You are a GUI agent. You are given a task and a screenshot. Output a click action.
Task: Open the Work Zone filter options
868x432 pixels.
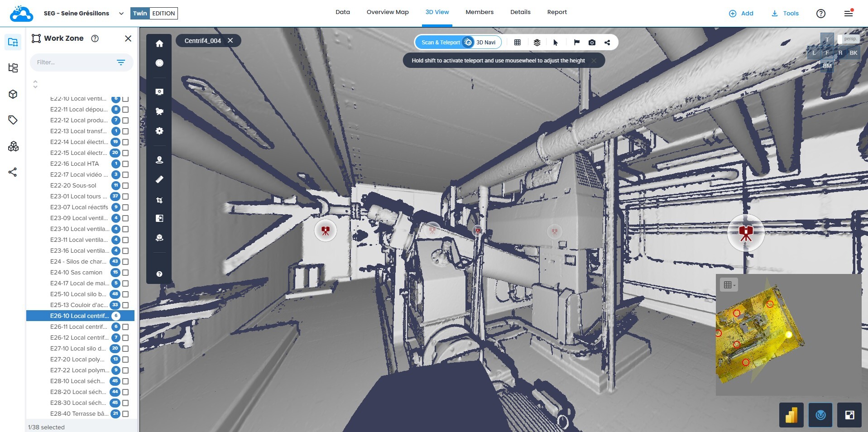click(121, 62)
